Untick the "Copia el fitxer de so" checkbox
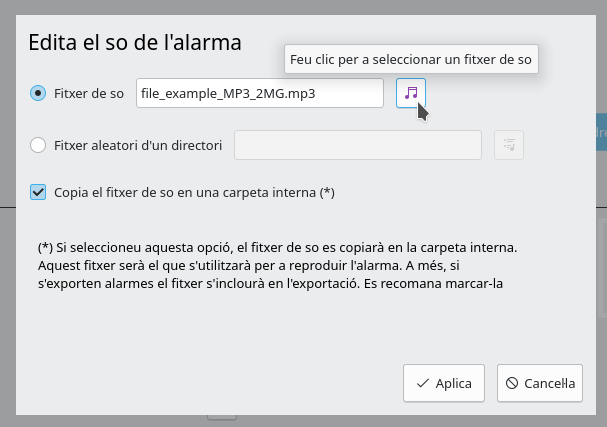The width and height of the screenshot is (607, 427). click(x=38, y=192)
